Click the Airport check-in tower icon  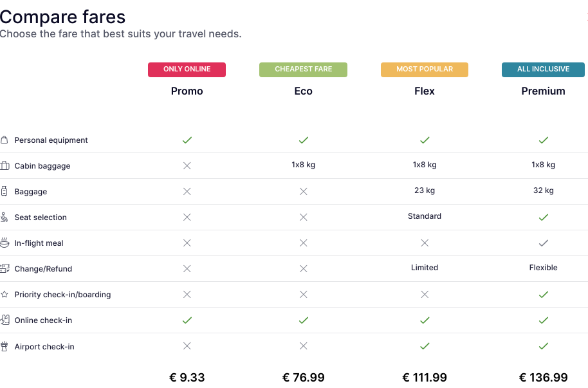pos(4,346)
